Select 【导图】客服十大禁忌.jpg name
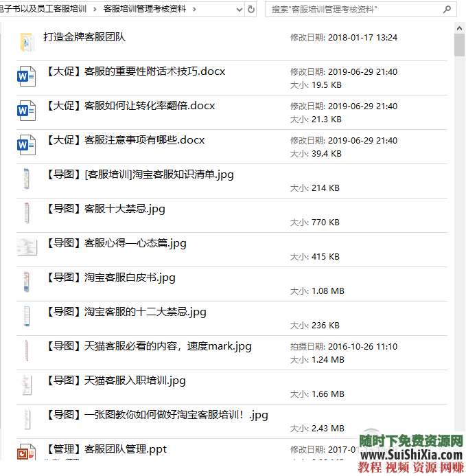This screenshot has height=476, width=466. click(x=105, y=209)
